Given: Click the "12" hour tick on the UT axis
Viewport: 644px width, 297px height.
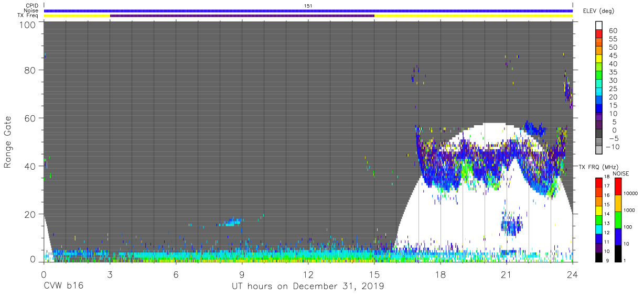Looking at the screenshot, I should (308, 274).
